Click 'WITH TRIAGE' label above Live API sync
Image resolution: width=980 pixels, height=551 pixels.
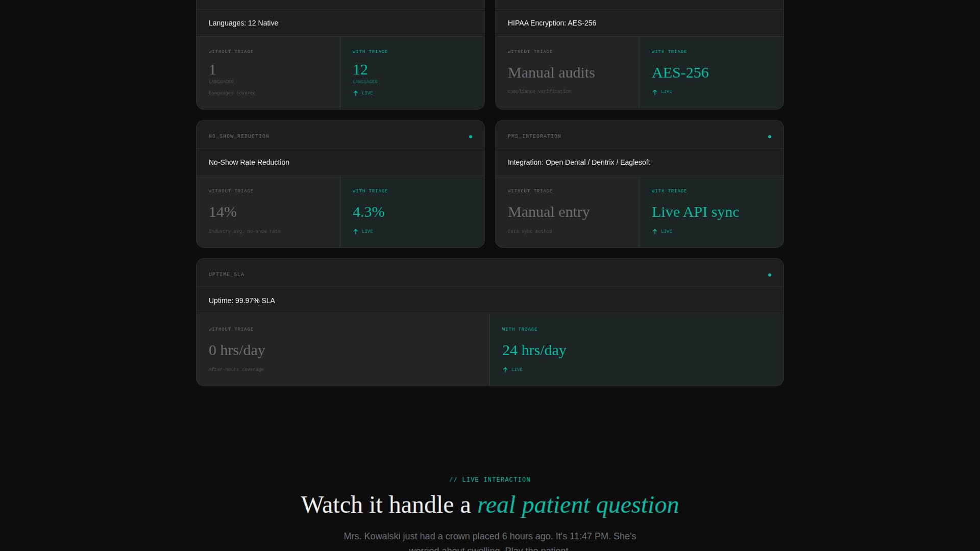(x=669, y=191)
